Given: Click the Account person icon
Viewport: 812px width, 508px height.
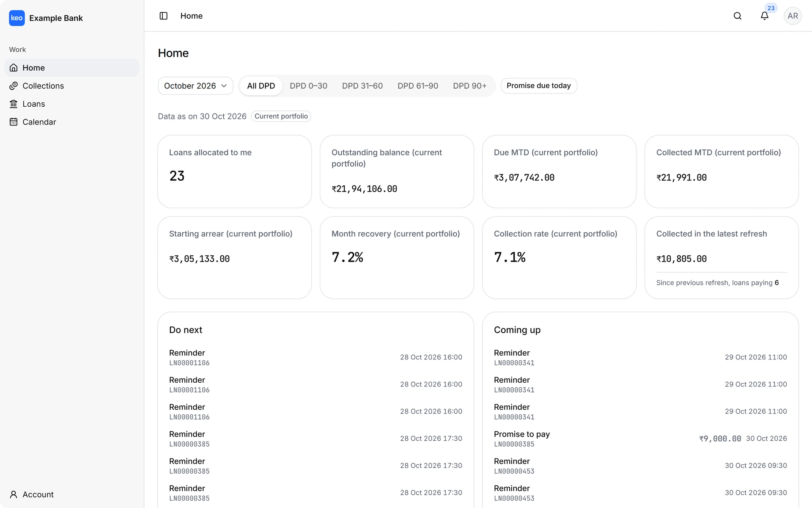Looking at the screenshot, I should (x=14, y=494).
